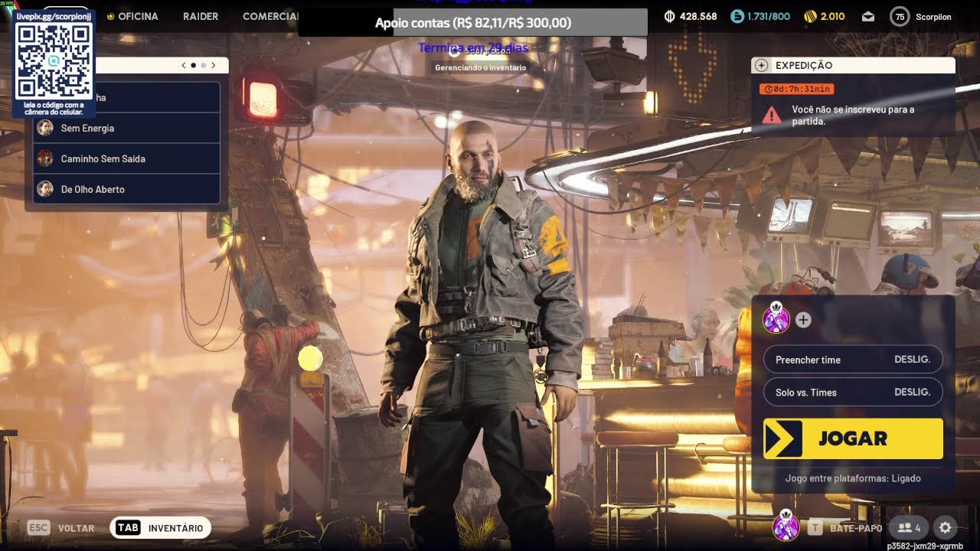Open the Raider tab
The image size is (980, 551).
pos(201,16)
